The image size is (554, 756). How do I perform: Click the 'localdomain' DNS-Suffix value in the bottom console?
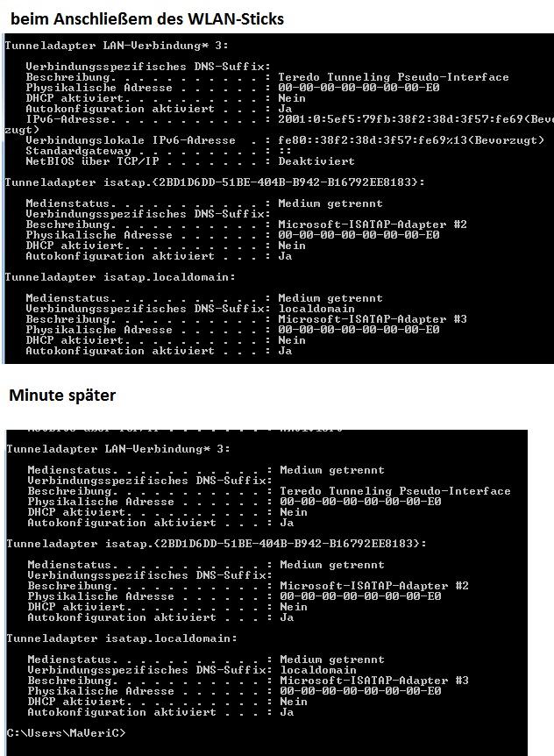point(318,670)
